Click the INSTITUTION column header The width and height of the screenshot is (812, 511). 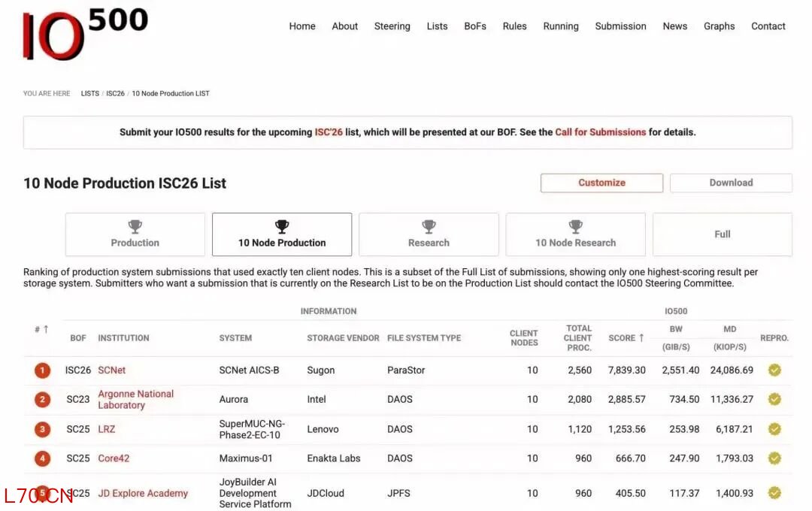[123, 338]
